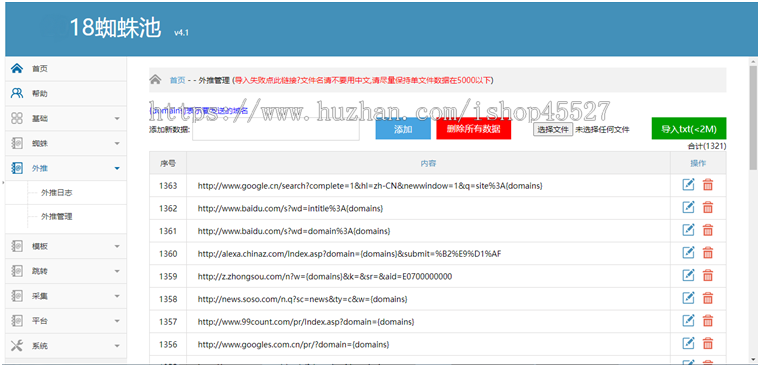The height and width of the screenshot is (367, 760).
Task: Click the 首页 breadcrumb link
Action: point(177,80)
